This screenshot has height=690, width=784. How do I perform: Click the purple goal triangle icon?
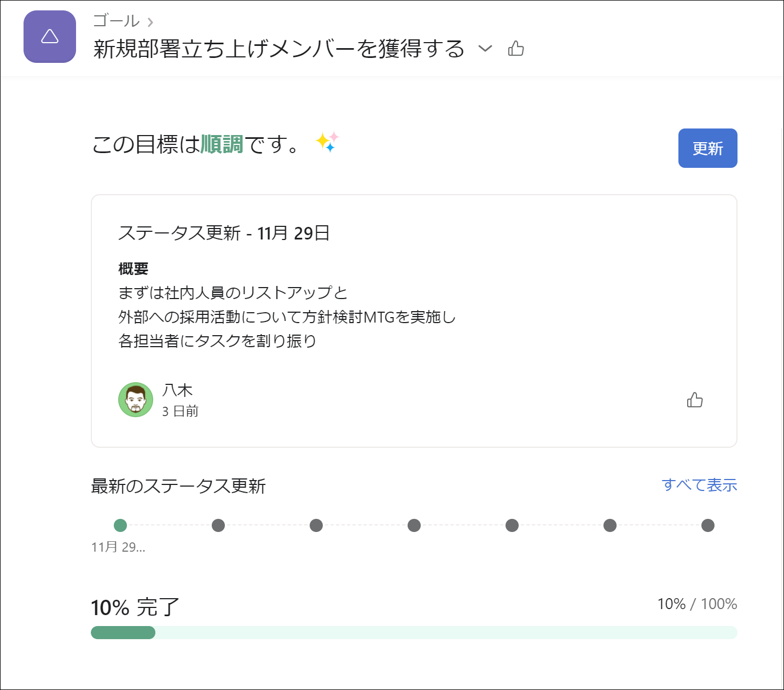pyautogui.click(x=50, y=37)
